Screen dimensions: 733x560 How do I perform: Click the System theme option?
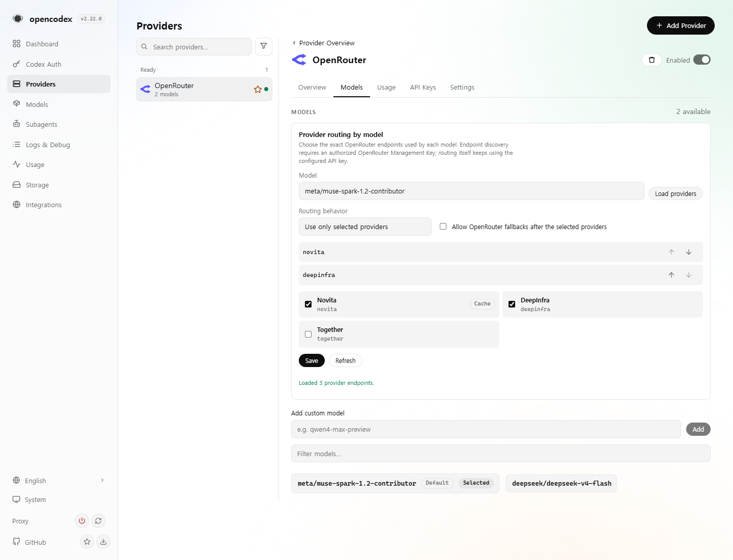(x=59, y=499)
